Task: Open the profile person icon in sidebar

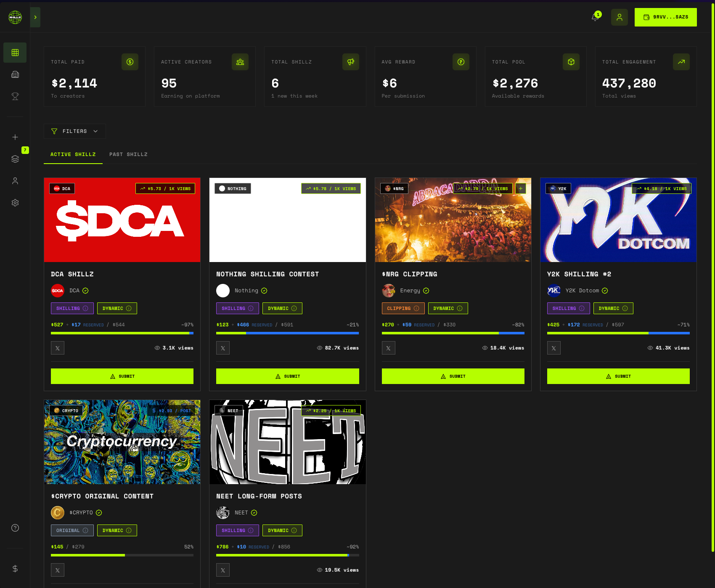Action: tap(15, 180)
